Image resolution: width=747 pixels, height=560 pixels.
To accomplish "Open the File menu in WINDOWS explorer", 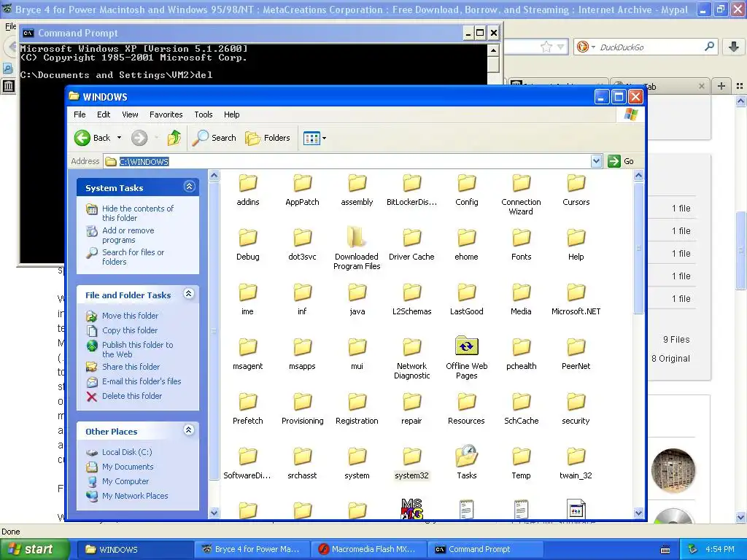I will coord(80,114).
